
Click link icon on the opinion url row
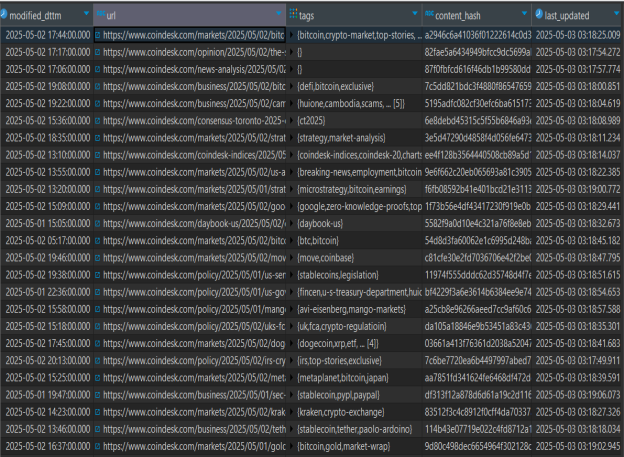[97, 49]
